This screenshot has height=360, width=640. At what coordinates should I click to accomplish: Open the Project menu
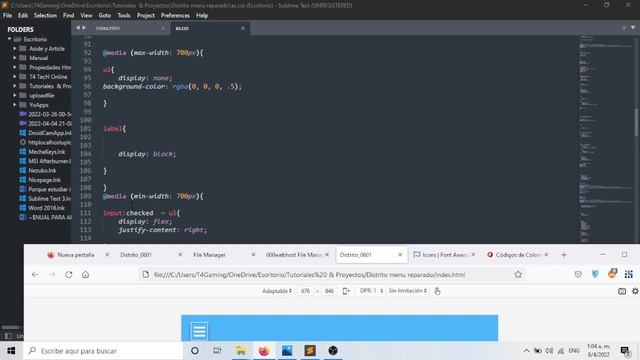pos(146,16)
